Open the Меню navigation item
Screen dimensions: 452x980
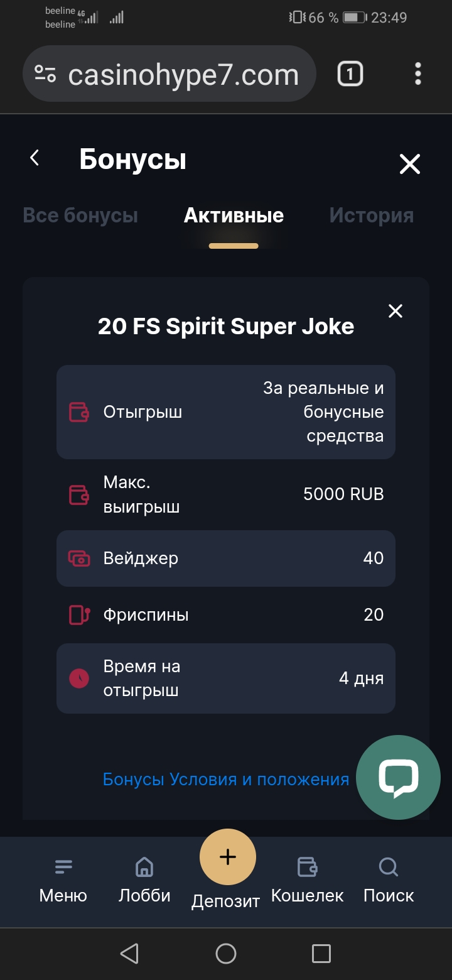point(63,881)
